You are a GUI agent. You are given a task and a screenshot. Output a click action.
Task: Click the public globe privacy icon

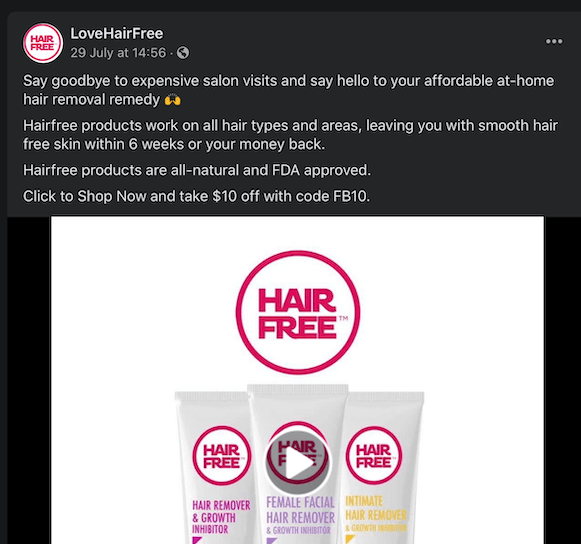click(183, 53)
